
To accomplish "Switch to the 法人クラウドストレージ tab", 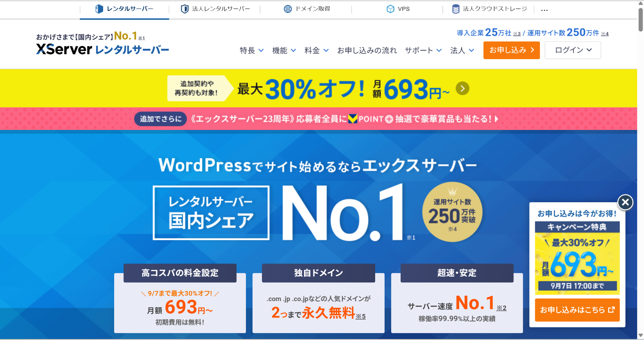I will tap(489, 9).
